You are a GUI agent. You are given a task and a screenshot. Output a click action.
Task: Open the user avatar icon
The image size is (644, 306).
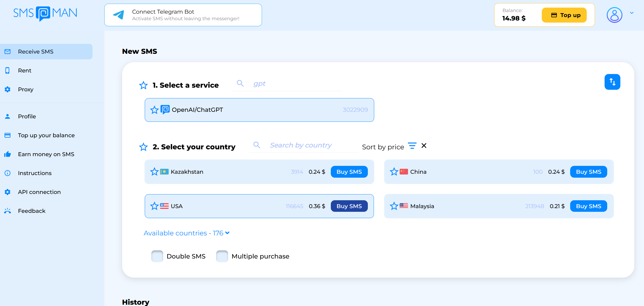614,15
